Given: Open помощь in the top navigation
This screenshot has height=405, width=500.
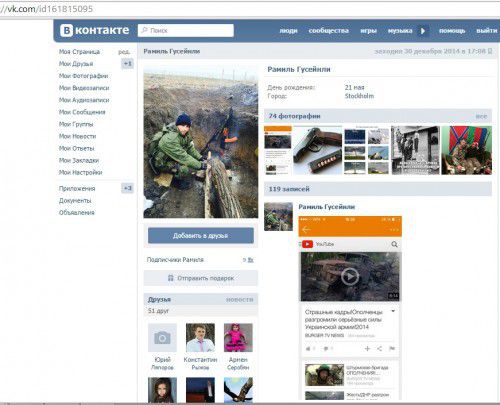Looking at the screenshot, I should coord(452,31).
